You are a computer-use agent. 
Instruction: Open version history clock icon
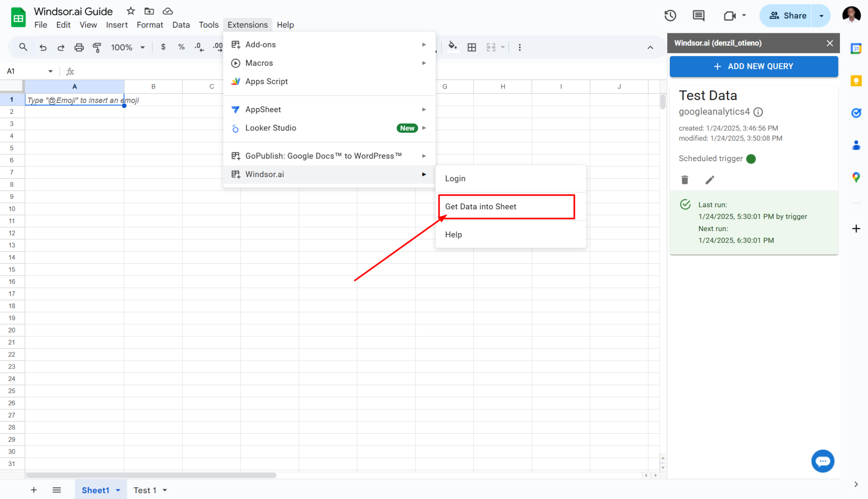coord(670,16)
